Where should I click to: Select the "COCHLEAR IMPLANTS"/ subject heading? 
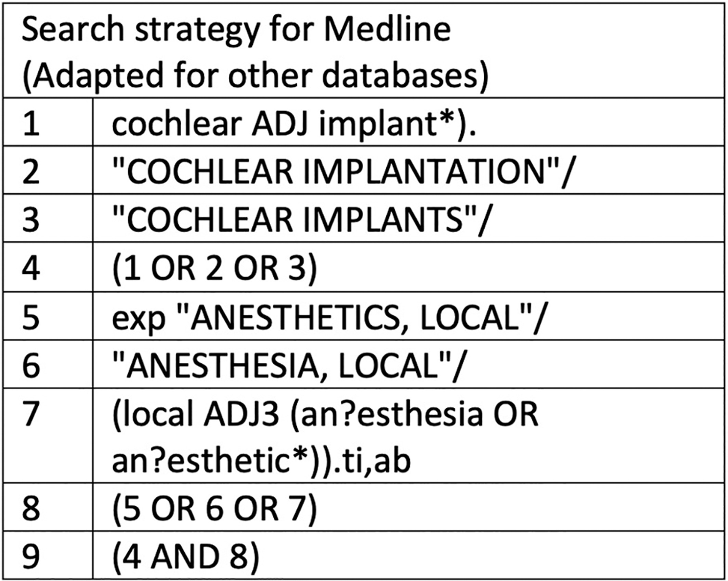click(301, 219)
